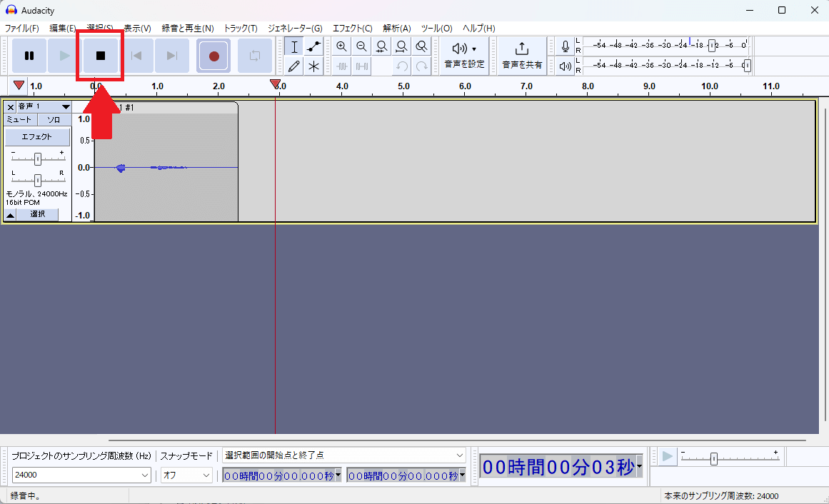
Task: Select the Multi-tool asterisk icon
Action: 313,66
